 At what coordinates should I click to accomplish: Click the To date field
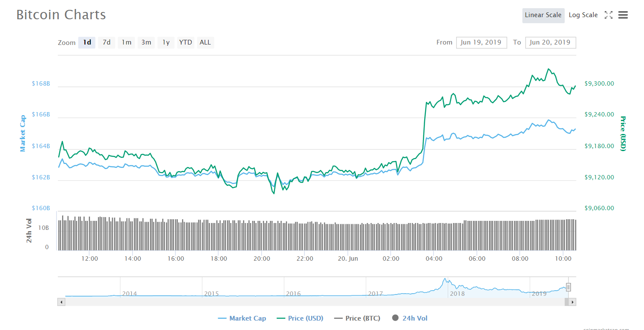pyautogui.click(x=551, y=42)
